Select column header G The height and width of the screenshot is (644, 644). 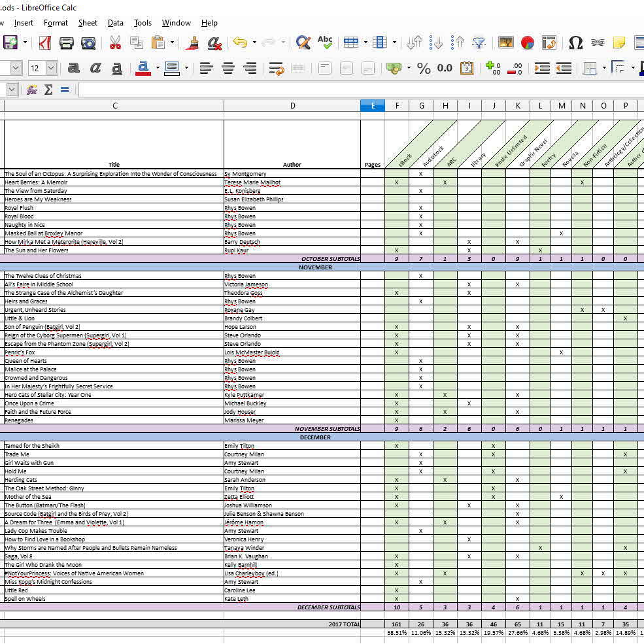pyautogui.click(x=421, y=106)
